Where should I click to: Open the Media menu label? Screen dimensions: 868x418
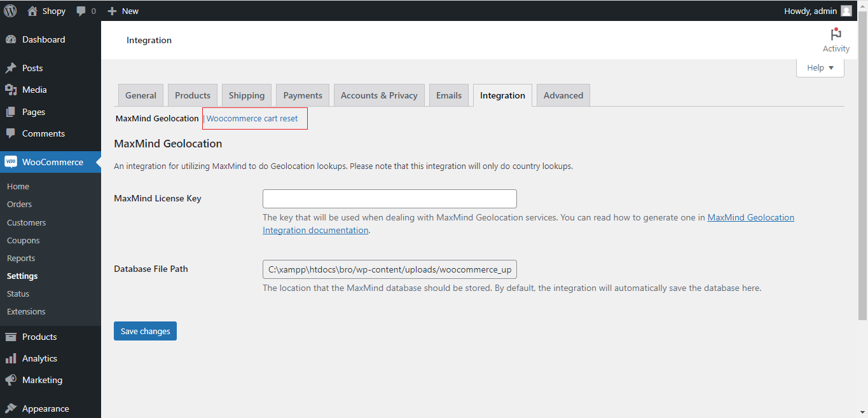coord(34,90)
